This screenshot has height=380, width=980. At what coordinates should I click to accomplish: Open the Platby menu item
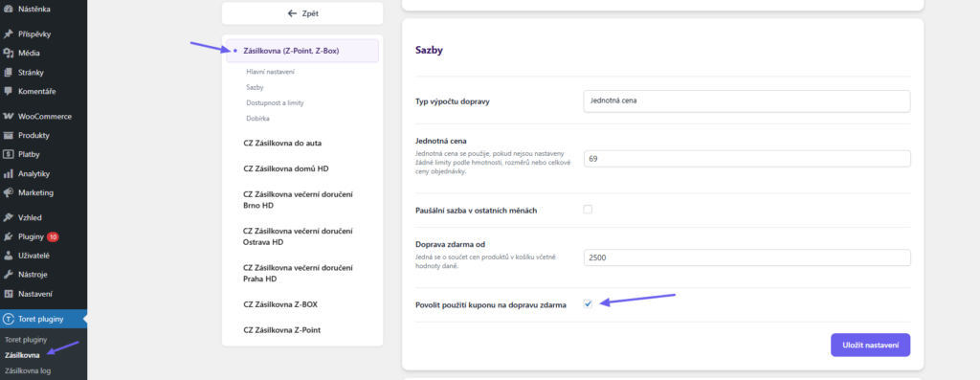[44, 154]
